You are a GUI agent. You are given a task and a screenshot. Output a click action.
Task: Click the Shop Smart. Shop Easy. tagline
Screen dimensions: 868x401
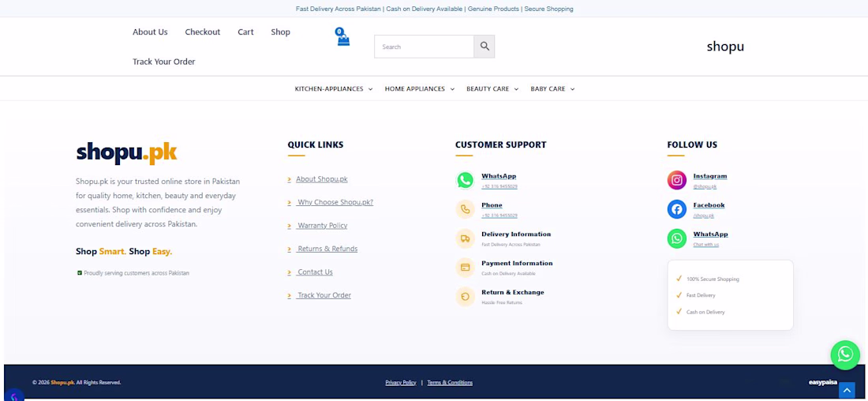pos(124,252)
